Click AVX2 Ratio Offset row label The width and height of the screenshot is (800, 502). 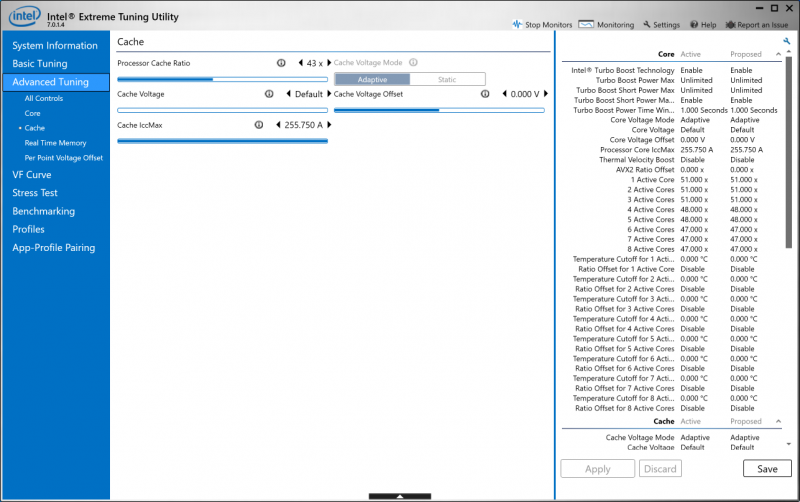[645, 170]
